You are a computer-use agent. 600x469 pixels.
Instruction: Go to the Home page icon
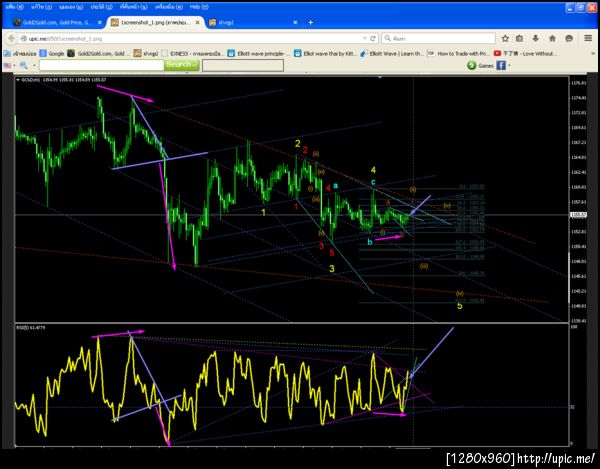552,38
